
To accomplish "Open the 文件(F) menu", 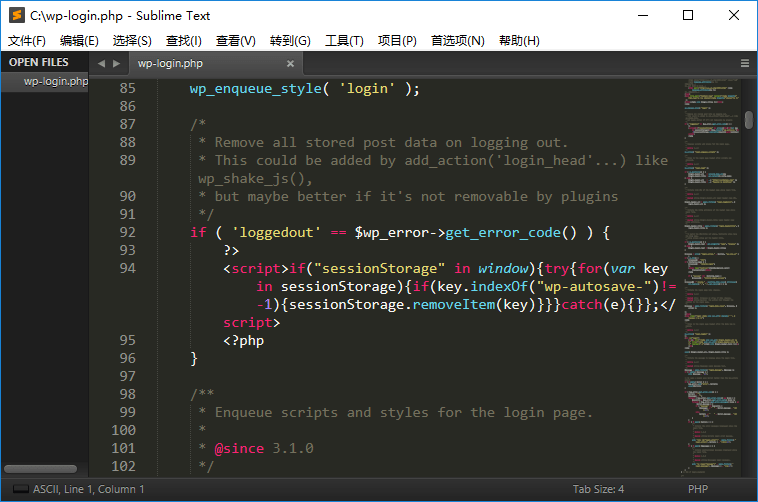I will [27, 41].
